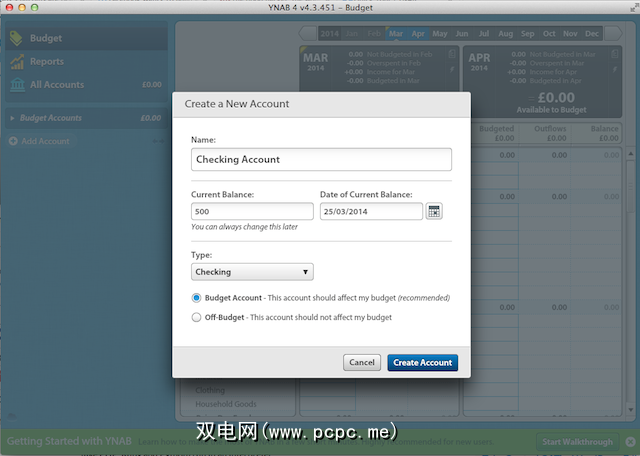
Task: Select Off-Budget radio option
Action: click(x=196, y=317)
